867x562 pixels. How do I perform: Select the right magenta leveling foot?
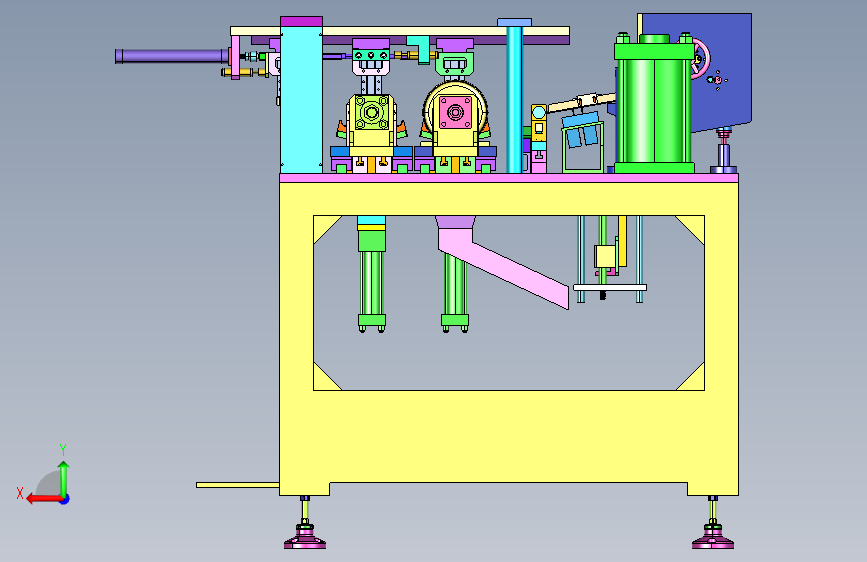click(713, 538)
